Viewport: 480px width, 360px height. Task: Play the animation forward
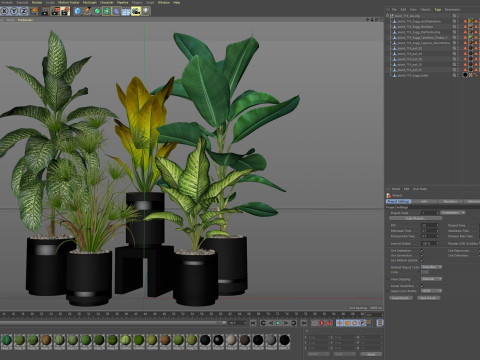point(278,323)
